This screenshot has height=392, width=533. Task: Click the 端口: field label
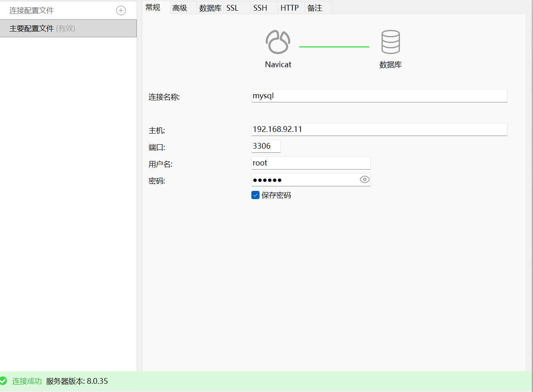[x=157, y=147]
